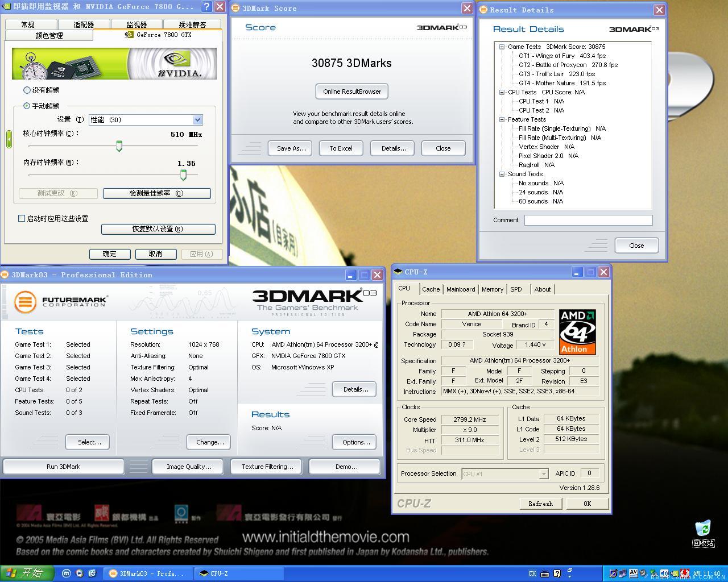Image resolution: width=728 pixels, height=582 pixels.
Task: Click the Futuremark Corporation logo
Action: [61, 301]
